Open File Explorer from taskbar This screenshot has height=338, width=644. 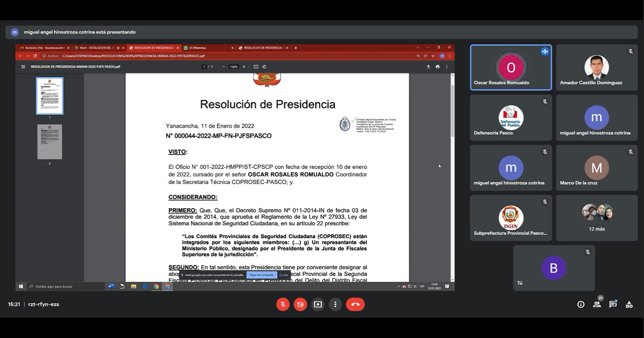[x=134, y=286]
